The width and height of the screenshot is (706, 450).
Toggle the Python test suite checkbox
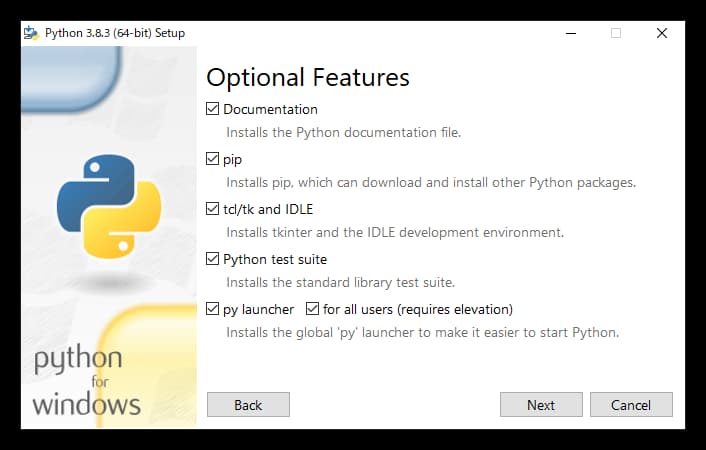tap(213, 259)
